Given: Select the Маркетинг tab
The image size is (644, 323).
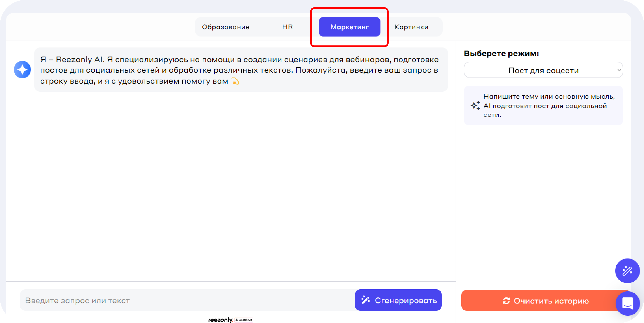Looking at the screenshot, I should [x=349, y=27].
